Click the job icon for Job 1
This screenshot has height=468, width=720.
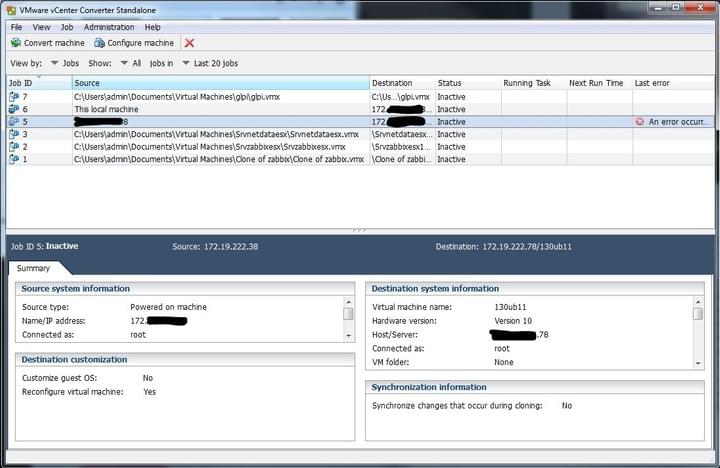(14, 159)
